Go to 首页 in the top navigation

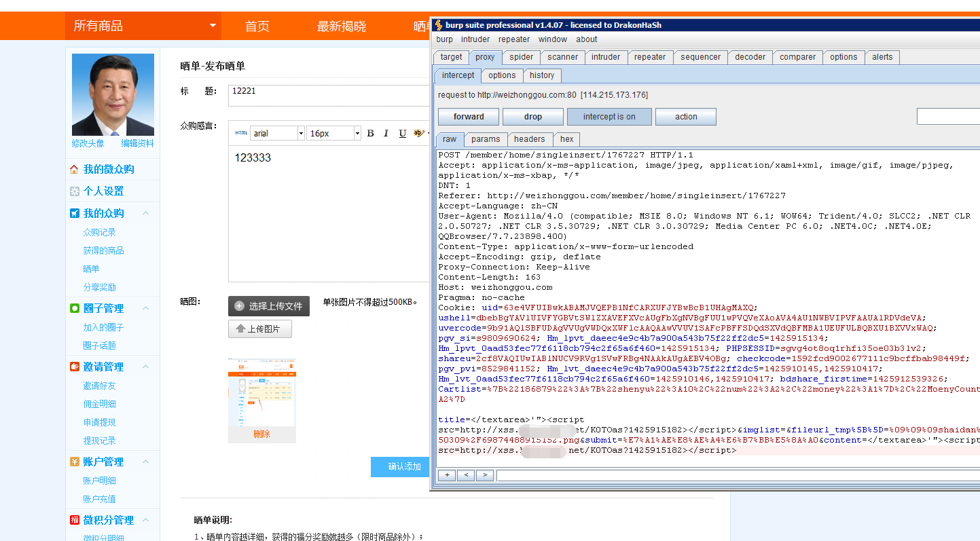(x=257, y=26)
